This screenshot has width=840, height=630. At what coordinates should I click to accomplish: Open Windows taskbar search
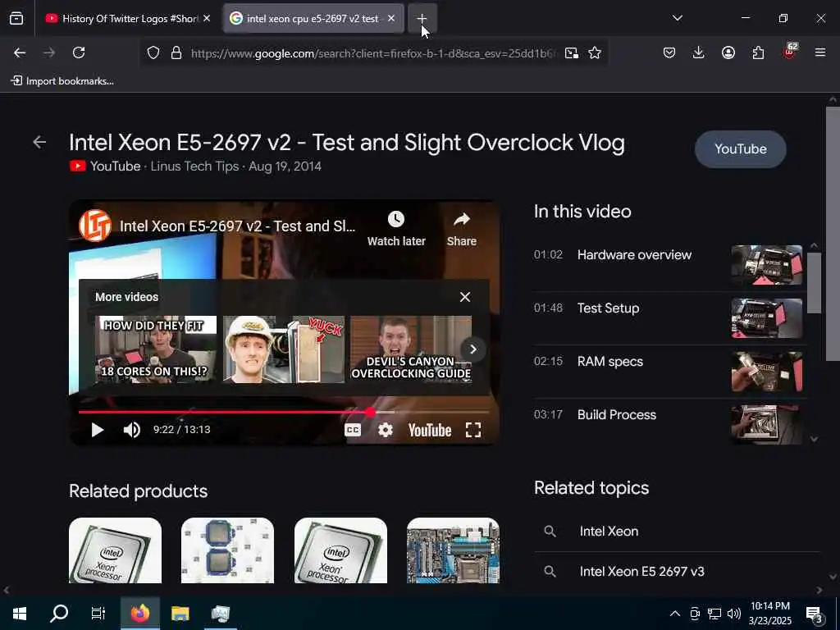(59, 614)
